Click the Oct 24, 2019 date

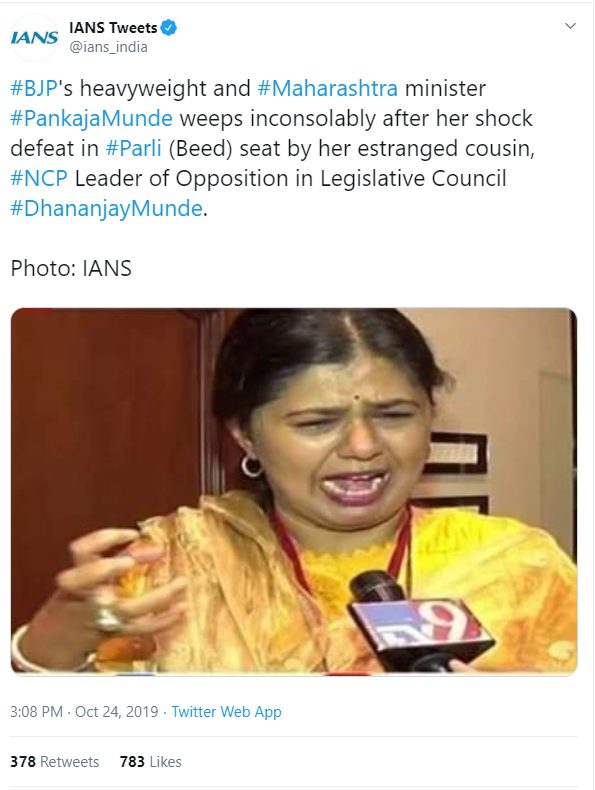[116, 712]
